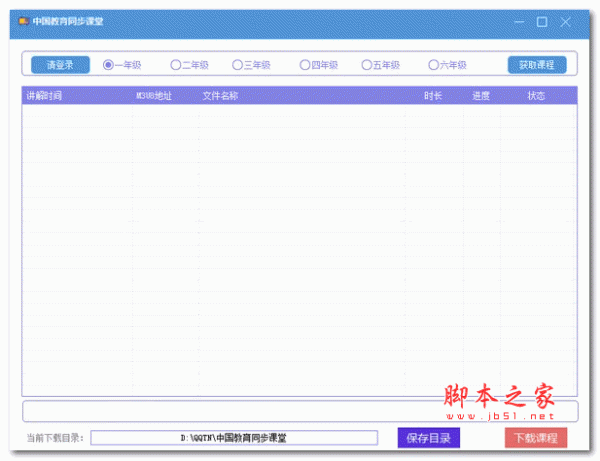Maximize the 中国教育同步课堂 window

click(x=542, y=22)
